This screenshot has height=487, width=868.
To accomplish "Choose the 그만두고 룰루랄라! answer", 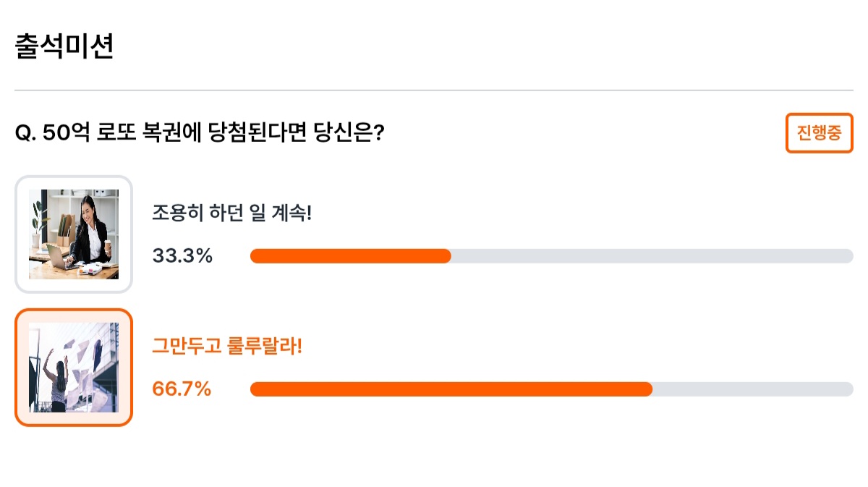I will click(226, 347).
